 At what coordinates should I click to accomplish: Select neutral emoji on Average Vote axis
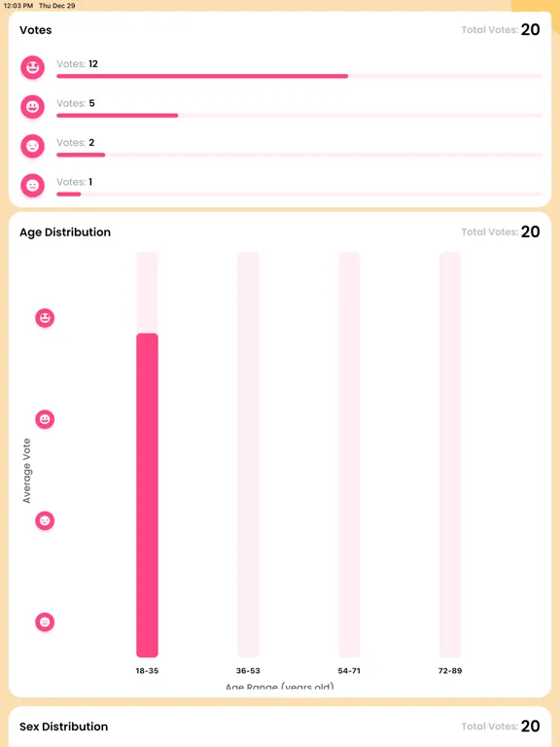[x=45, y=622]
